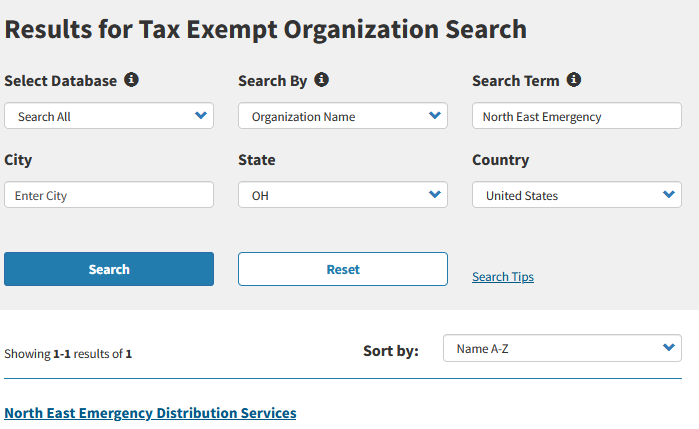Open the Search All database dropdown

pyautogui.click(x=109, y=116)
